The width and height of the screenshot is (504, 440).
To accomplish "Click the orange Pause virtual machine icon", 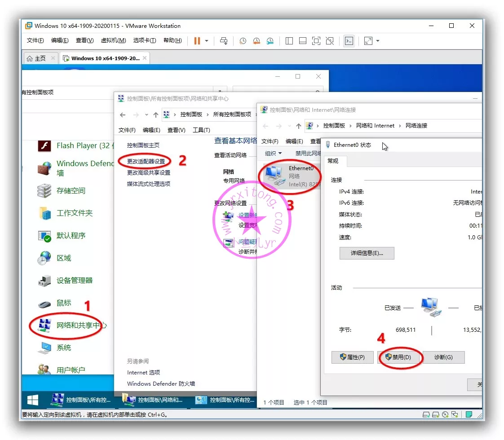I will [197, 41].
